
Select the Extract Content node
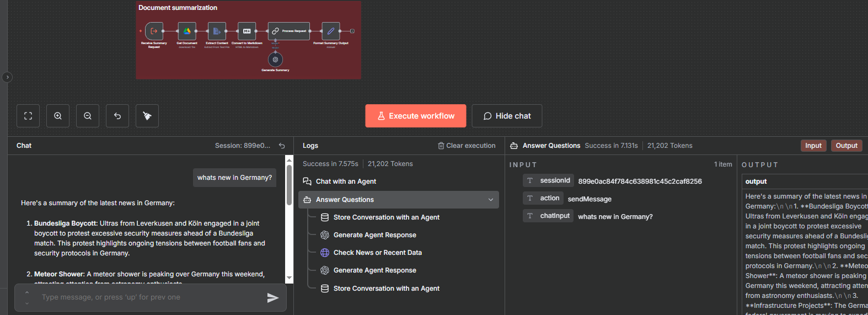[217, 31]
